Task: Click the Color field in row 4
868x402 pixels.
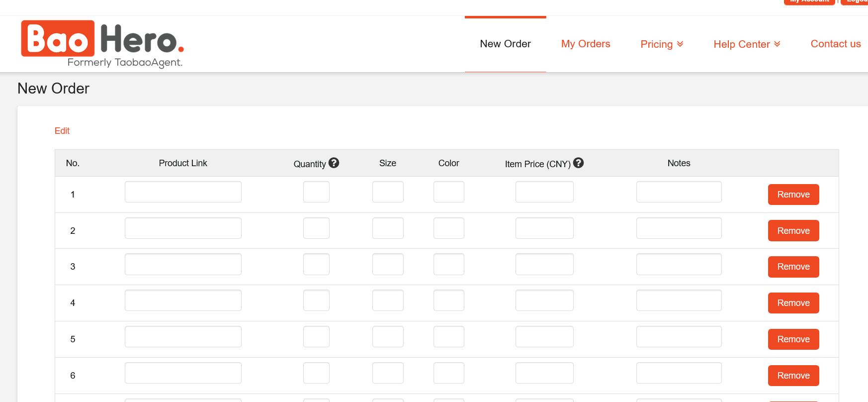Action: coord(449,301)
